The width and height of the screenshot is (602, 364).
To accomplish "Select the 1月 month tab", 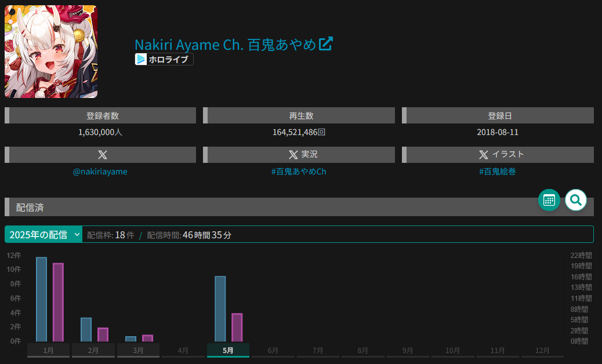I will click(48, 351).
